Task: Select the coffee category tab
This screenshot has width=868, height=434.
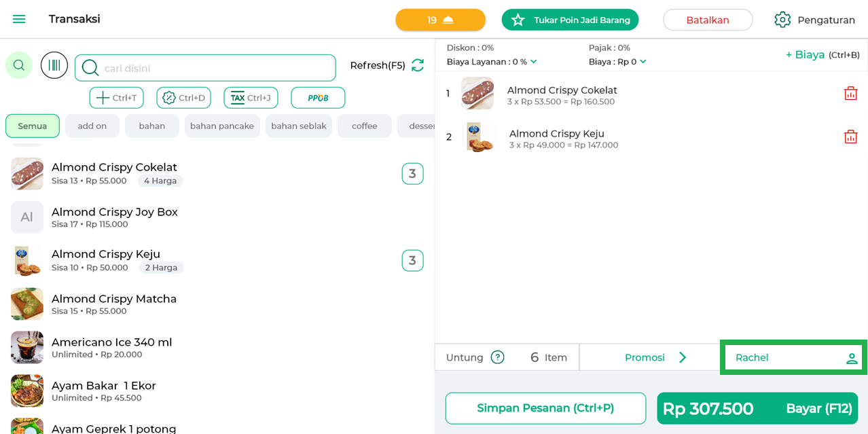Action: point(364,126)
